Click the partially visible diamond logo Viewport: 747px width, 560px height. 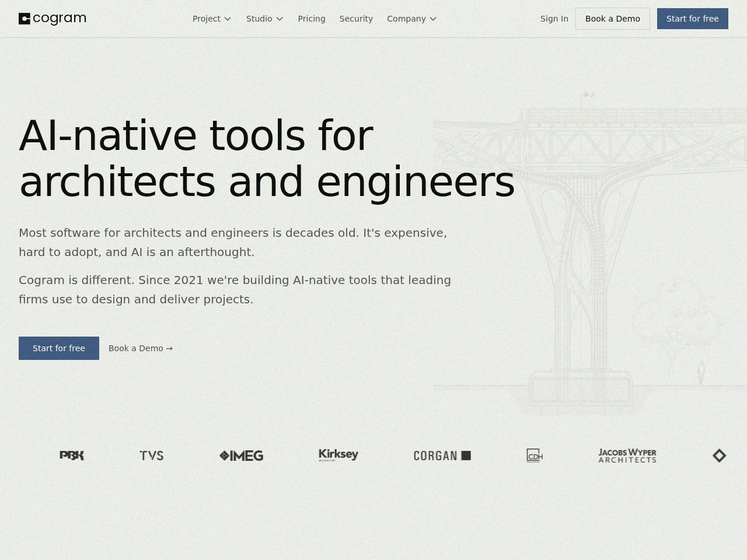(x=719, y=456)
